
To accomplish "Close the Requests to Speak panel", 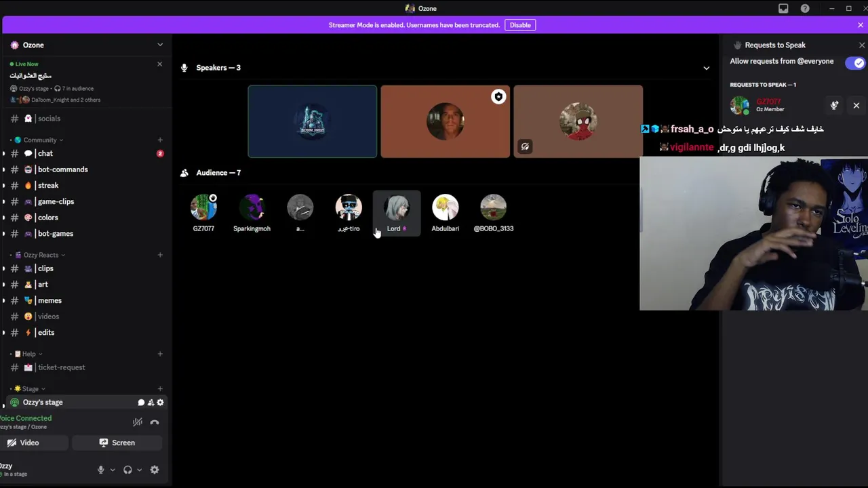I will (x=862, y=45).
